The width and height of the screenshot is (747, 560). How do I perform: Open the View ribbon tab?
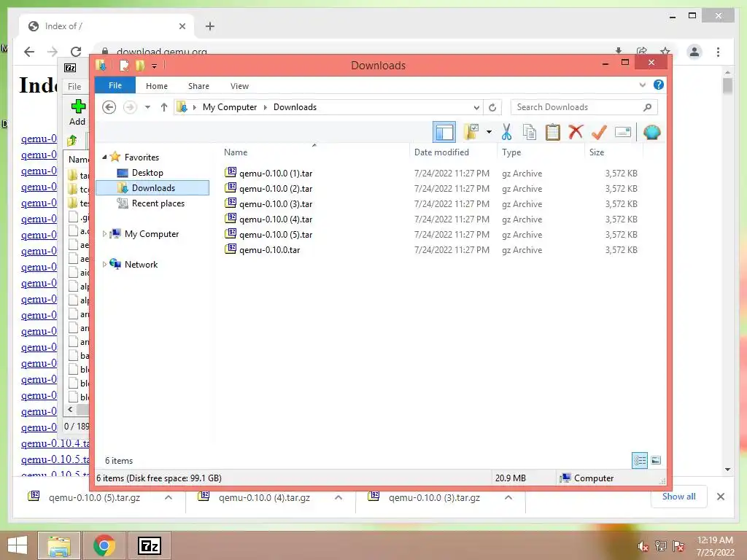(239, 86)
